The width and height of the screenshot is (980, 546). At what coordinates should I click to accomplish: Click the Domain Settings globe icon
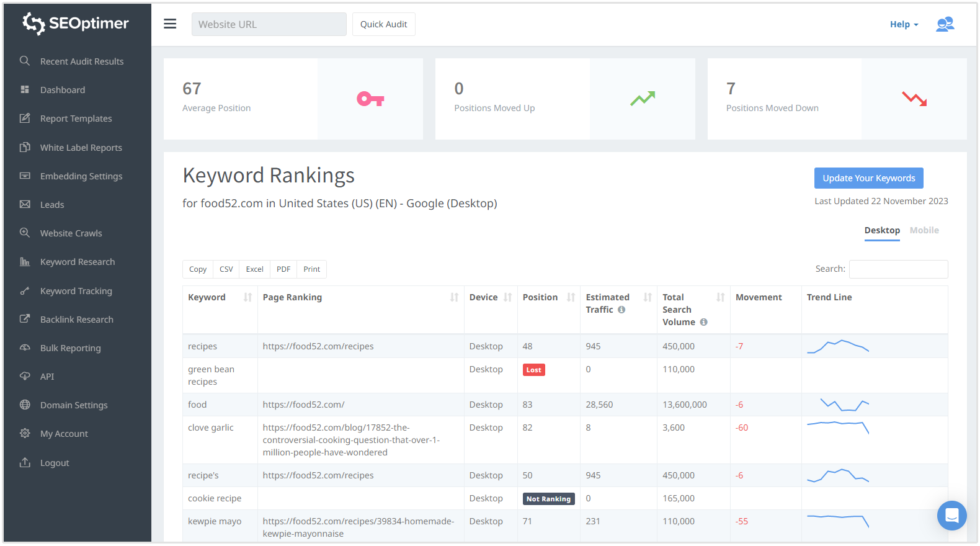point(25,405)
